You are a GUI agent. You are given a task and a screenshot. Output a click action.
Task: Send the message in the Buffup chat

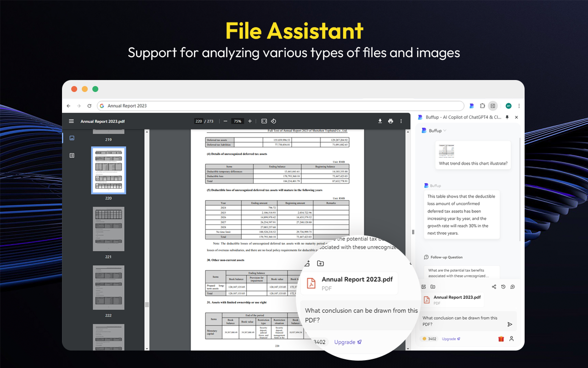coord(509,324)
